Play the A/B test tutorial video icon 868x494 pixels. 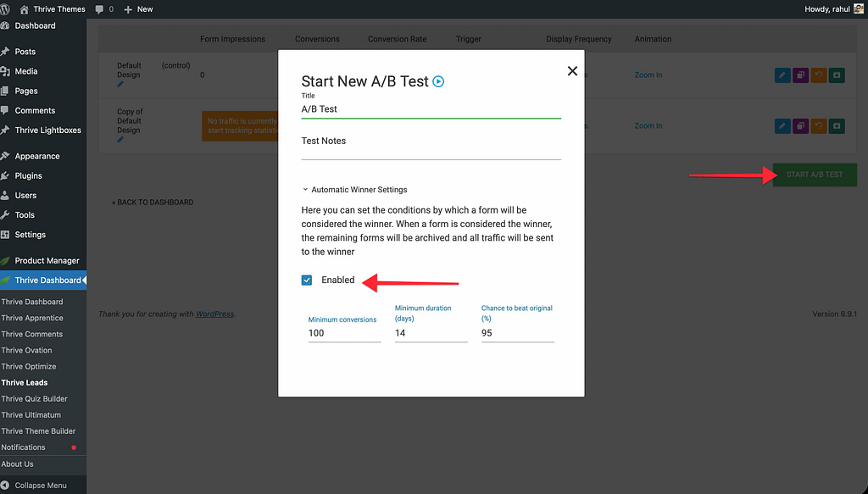pyautogui.click(x=438, y=81)
